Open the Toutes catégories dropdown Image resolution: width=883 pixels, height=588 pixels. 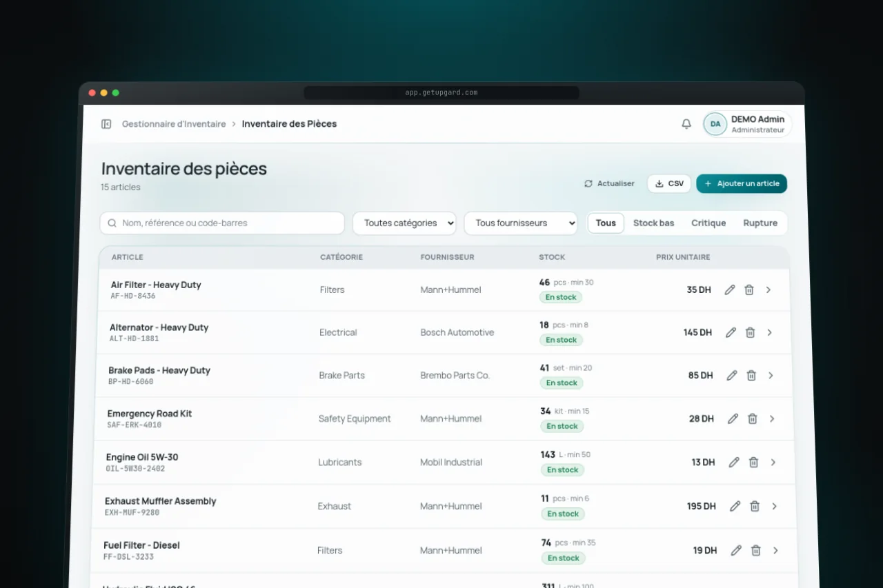point(404,223)
